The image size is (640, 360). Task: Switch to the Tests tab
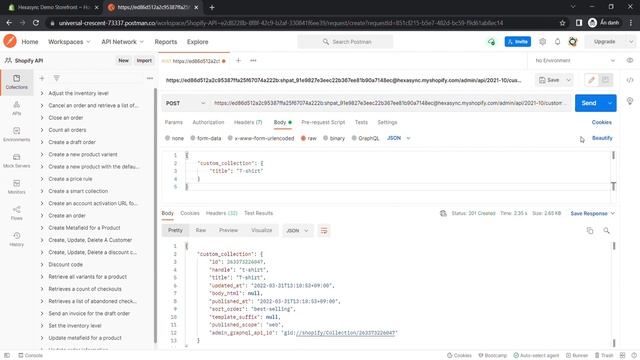[x=361, y=122]
